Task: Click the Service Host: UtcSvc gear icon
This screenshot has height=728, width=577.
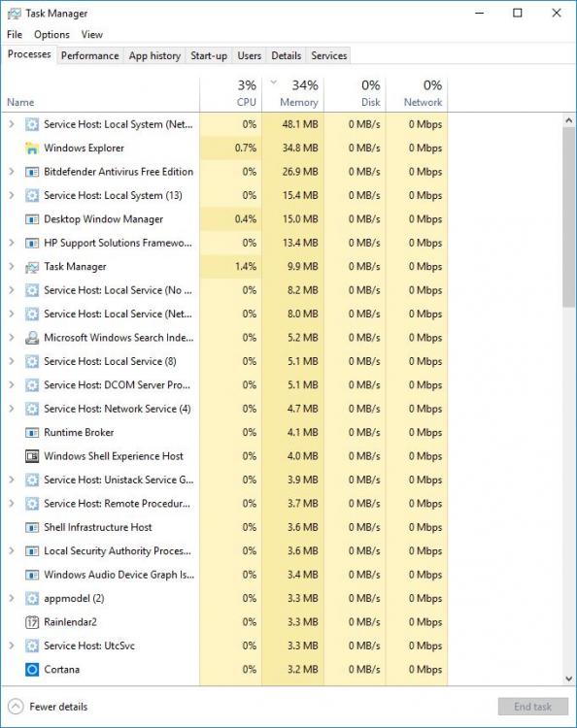Action: (32, 645)
